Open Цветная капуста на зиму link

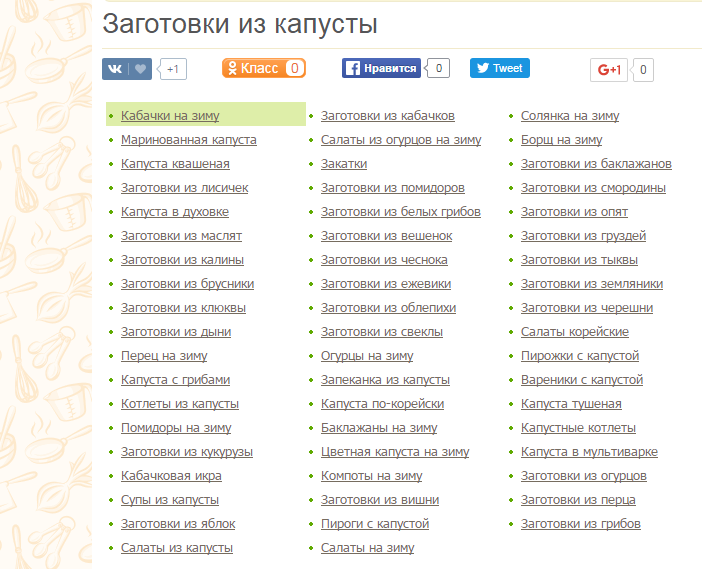tap(394, 452)
